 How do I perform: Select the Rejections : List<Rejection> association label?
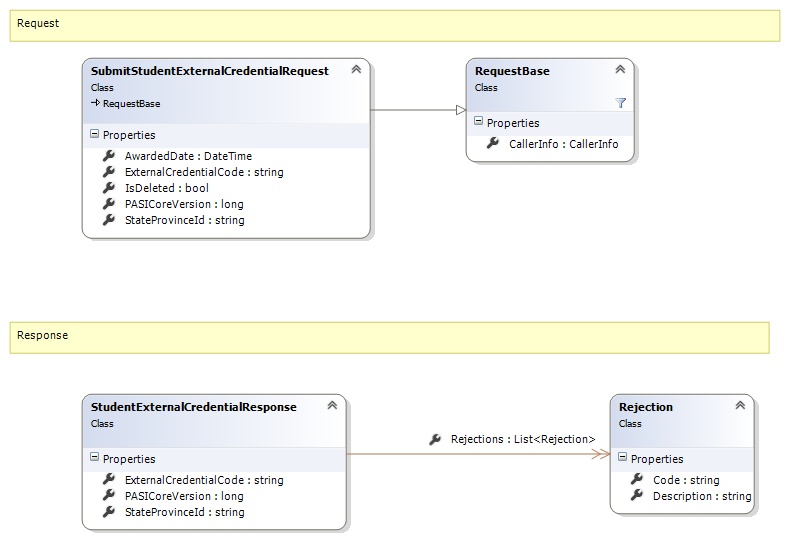point(522,439)
